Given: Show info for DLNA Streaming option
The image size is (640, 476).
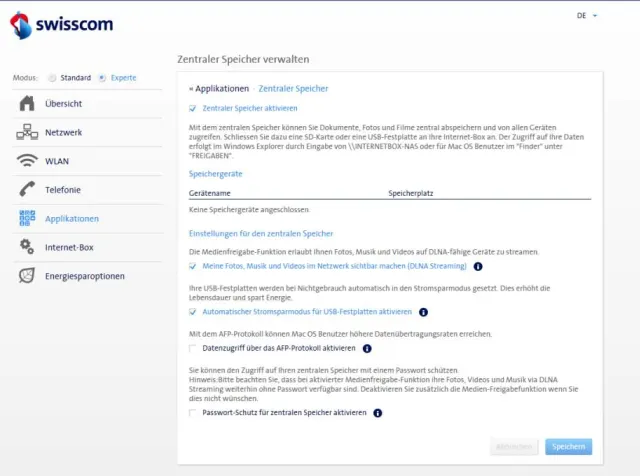Looking at the screenshot, I should 478,267.
